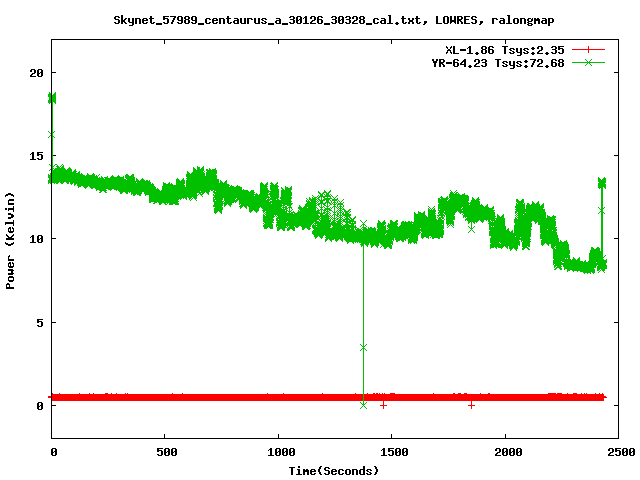Select the YR-64.23 Tsys:72.68 legend entry
Screen dimensions: 640x480
498,63
